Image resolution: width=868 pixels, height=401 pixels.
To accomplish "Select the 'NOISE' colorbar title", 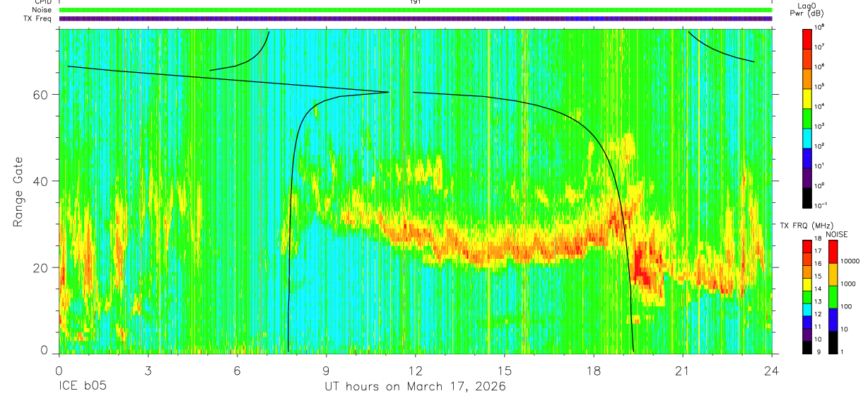I will (837, 233).
